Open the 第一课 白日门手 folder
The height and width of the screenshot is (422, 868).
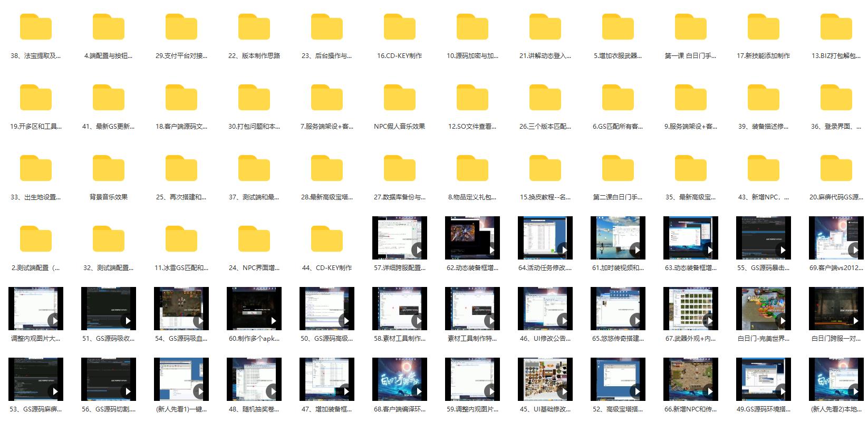[690, 27]
